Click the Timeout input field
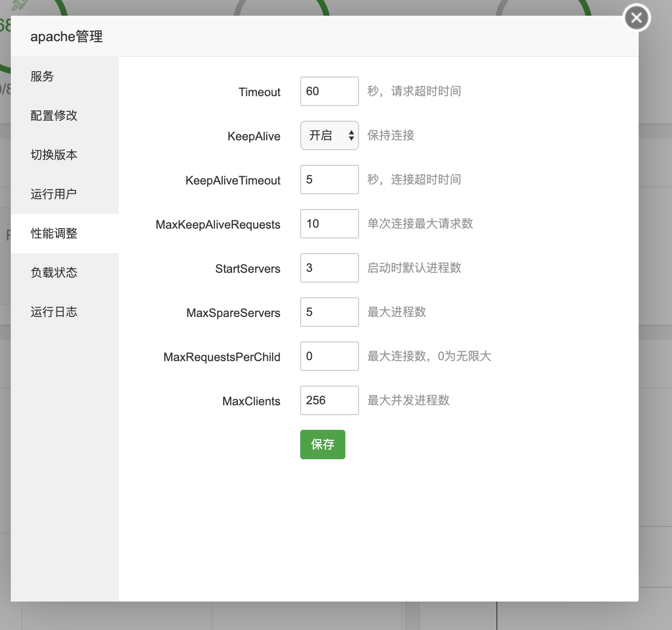The height and width of the screenshot is (630, 672). click(x=330, y=91)
